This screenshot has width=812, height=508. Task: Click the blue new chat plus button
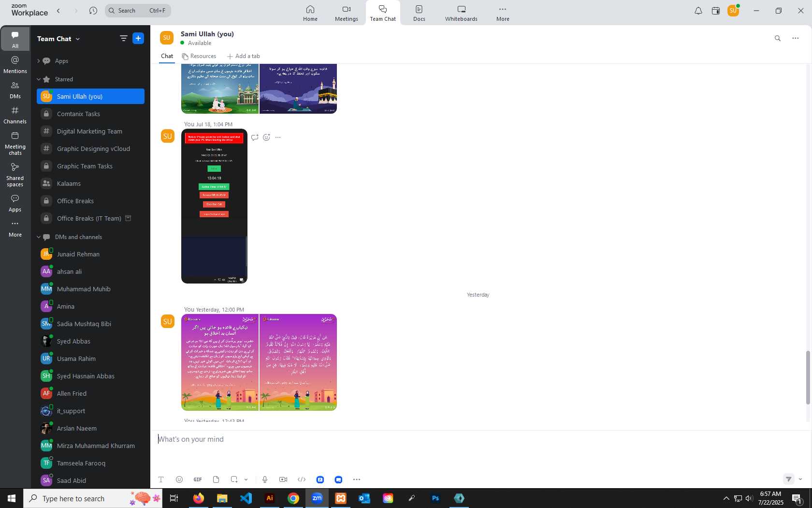[x=138, y=38]
